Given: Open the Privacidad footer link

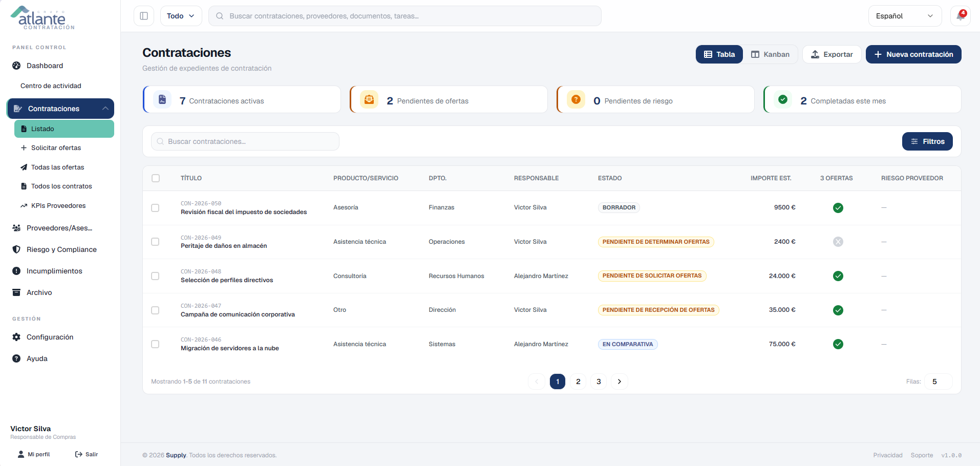Looking at the screenshot, I should [x=888, y=455].
